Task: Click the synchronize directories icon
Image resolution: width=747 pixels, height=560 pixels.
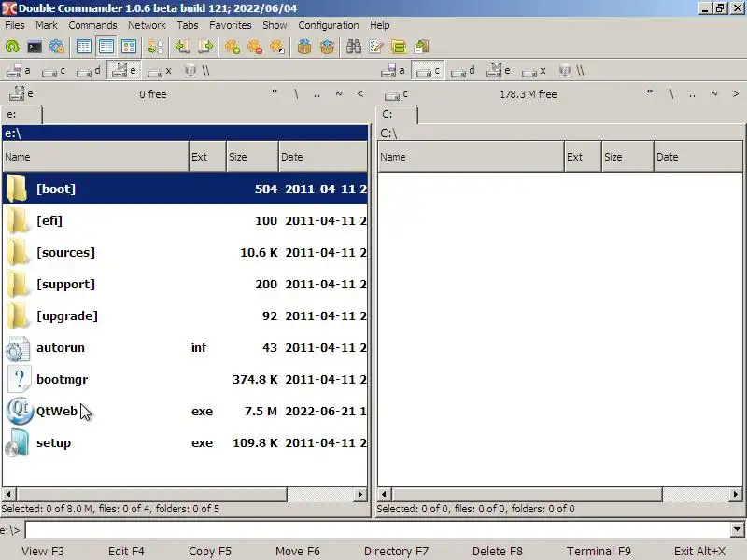Action: coord(399,47)
